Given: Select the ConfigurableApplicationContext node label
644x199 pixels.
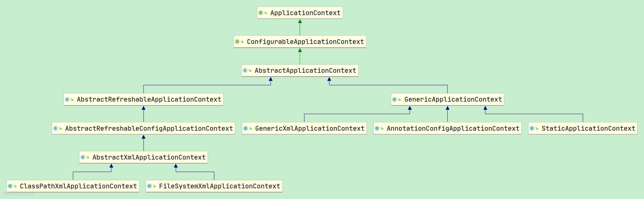Looking at the screenshot, I should pos(305,42).
